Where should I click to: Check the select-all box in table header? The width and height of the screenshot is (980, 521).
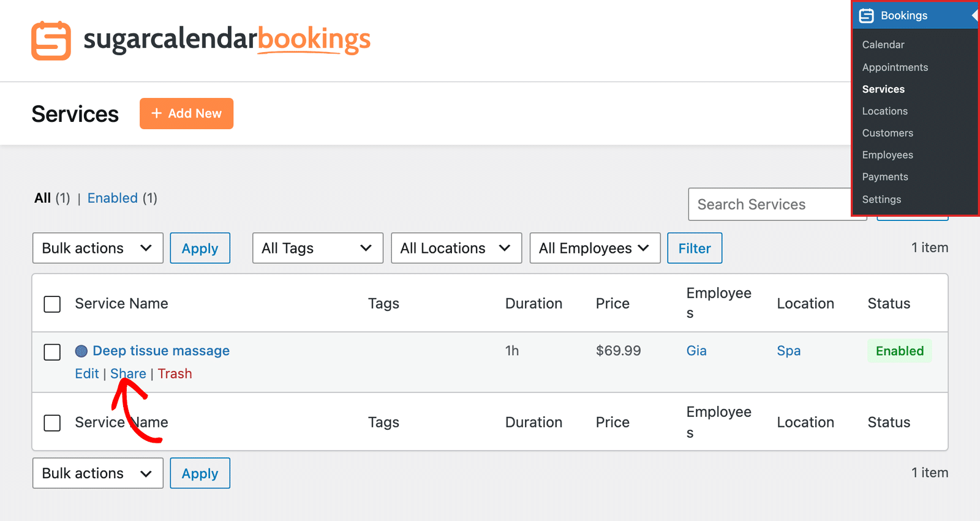(52, 304)
